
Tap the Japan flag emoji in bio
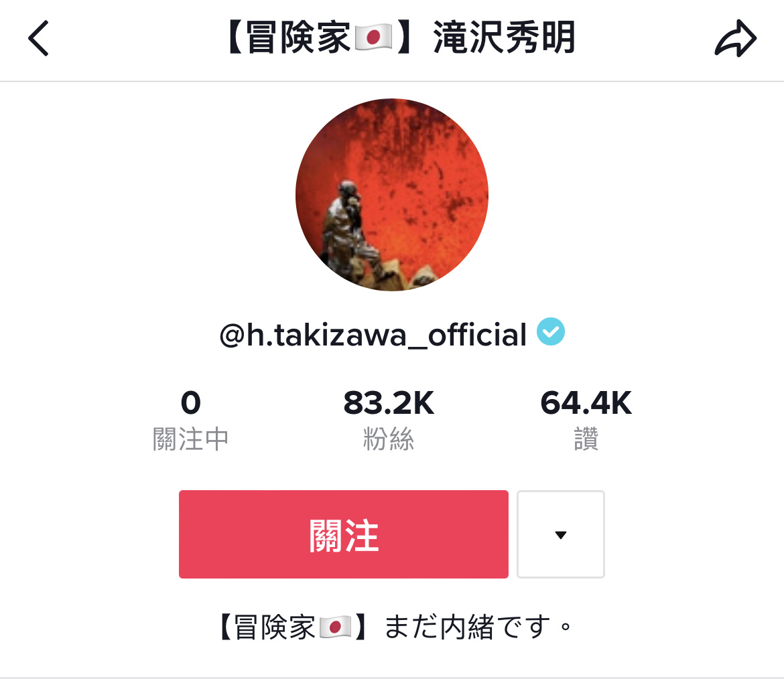(336, 627)
